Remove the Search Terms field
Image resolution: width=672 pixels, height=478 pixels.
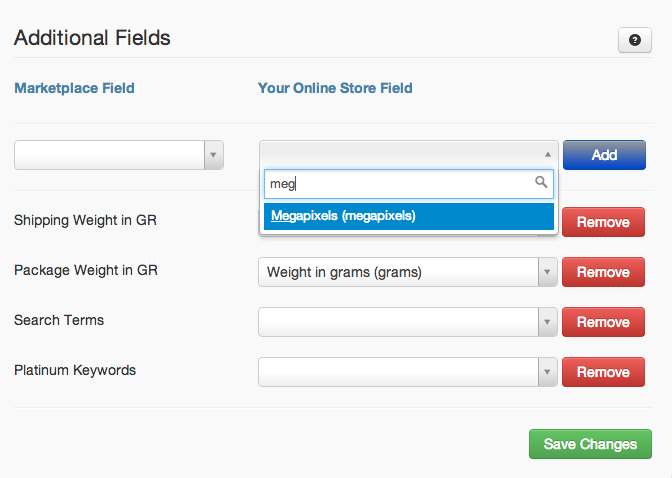(x=603, y=322)
